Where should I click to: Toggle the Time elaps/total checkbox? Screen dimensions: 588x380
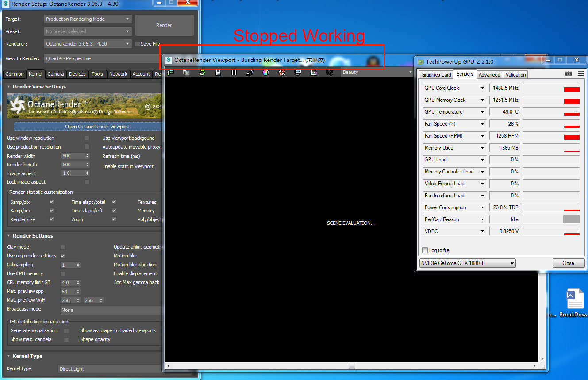coord(114,202)
